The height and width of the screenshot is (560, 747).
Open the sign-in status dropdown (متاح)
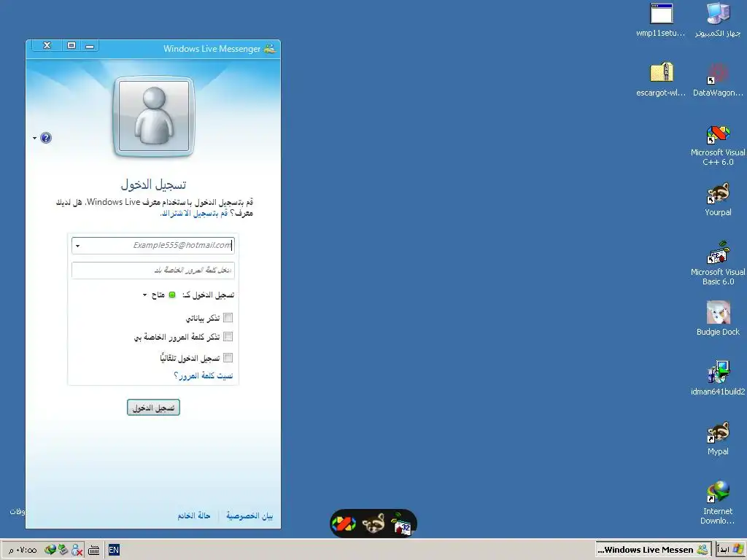pyautogui.click(x=145, y=295)
